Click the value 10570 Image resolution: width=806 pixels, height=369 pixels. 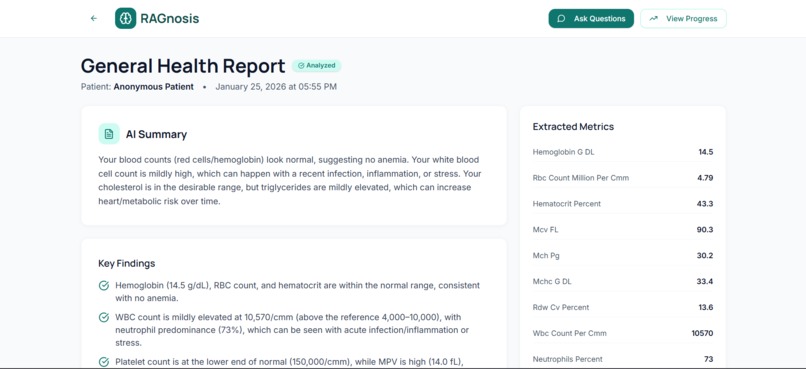tap(702, 333)
